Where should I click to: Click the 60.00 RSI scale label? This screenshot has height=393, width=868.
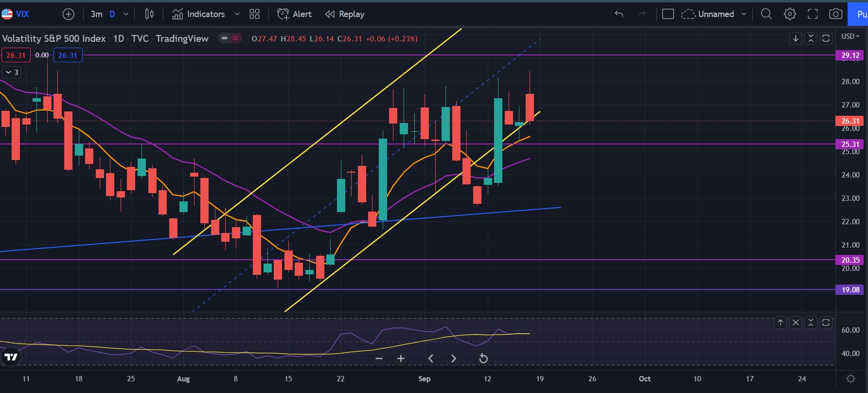[x=850, y=330]
